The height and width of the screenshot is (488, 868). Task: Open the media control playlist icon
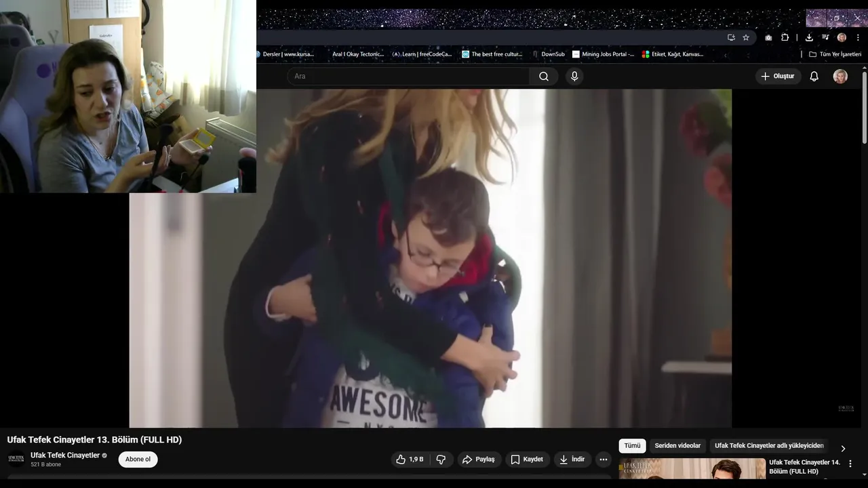825,37
